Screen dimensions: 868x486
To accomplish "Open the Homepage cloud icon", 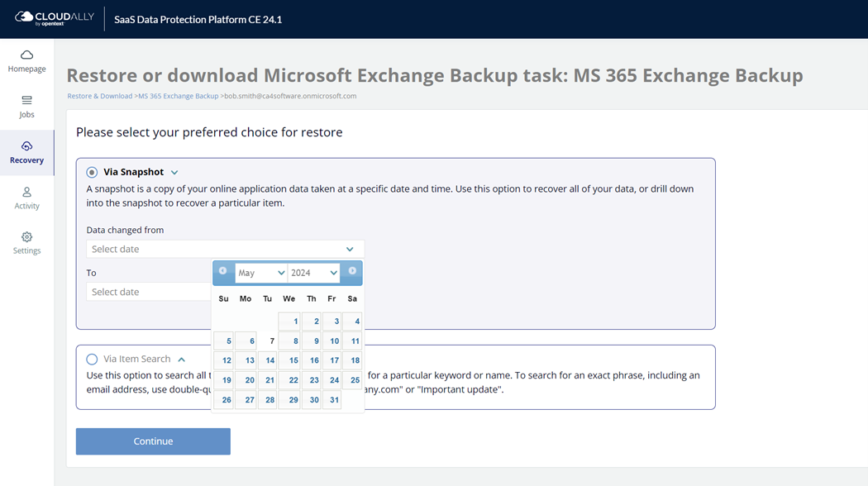I will pyautogui.click(x=26, y=55).
